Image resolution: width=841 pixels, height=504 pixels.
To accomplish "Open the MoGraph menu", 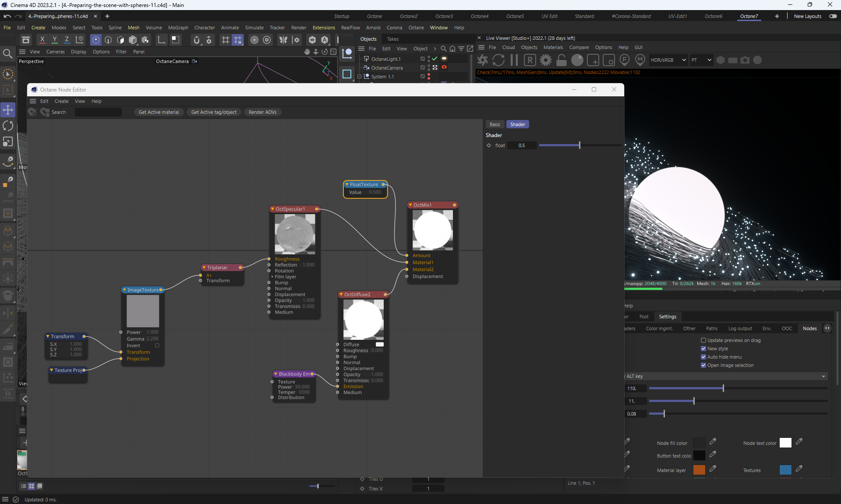I will point(178,28).
